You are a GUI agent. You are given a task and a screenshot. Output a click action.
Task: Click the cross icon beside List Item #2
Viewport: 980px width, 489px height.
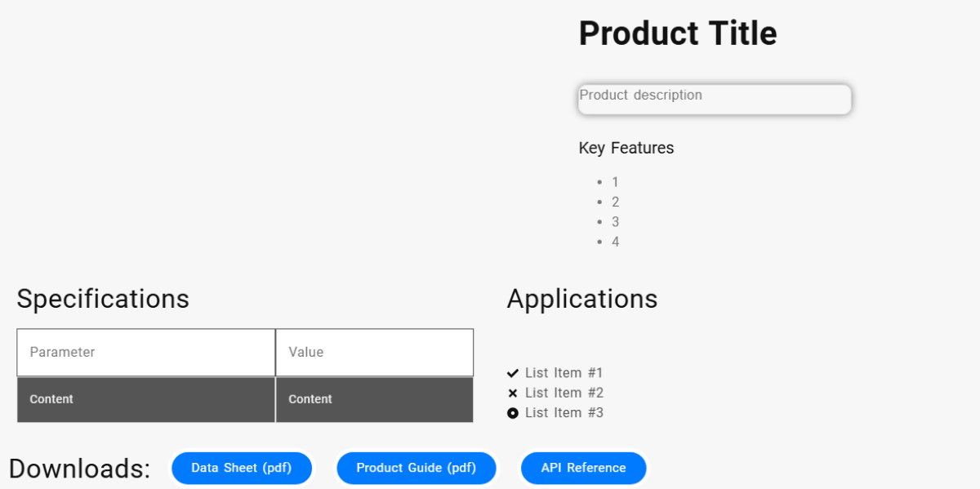pyautogui.click(x=513, y=393)
